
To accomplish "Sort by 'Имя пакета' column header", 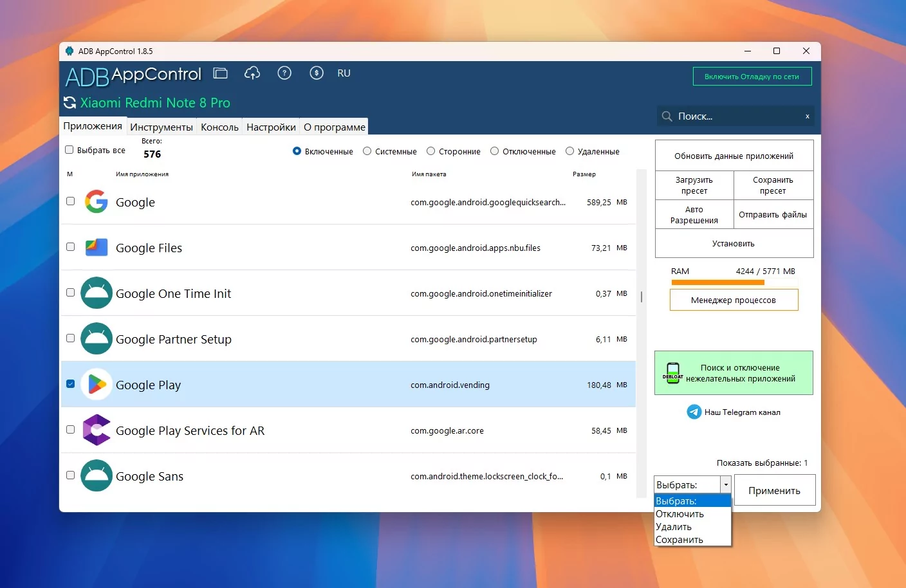I will [x=429, y=174].
